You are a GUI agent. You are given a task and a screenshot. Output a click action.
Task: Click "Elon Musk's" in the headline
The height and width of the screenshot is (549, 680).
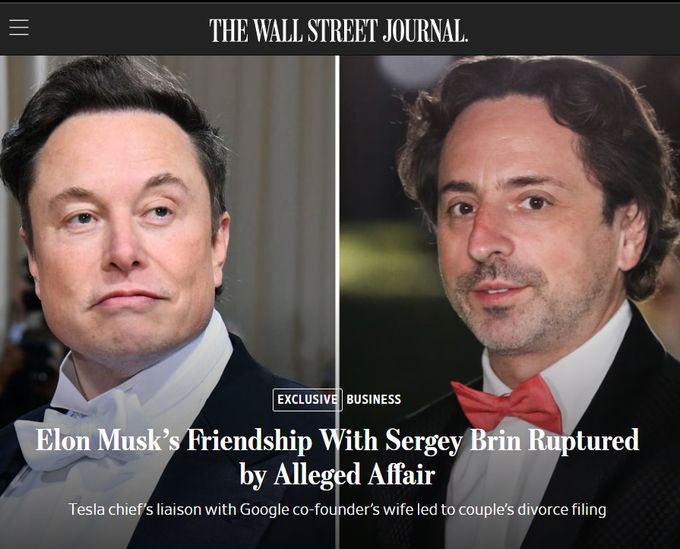tap(108, 440)
